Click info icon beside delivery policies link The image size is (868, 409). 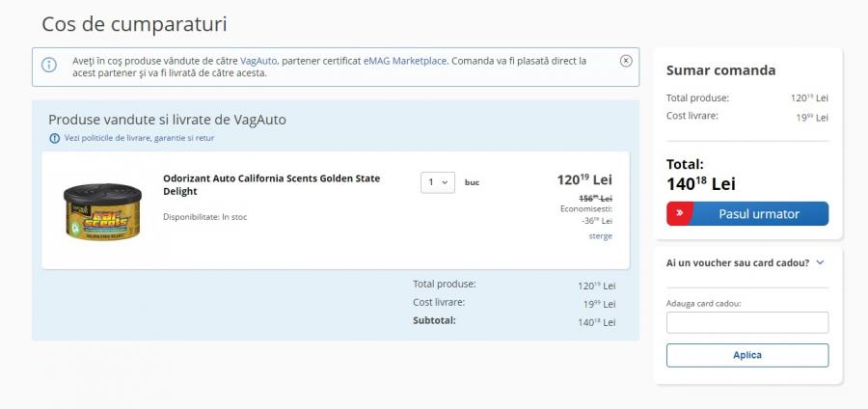[55, 138]
